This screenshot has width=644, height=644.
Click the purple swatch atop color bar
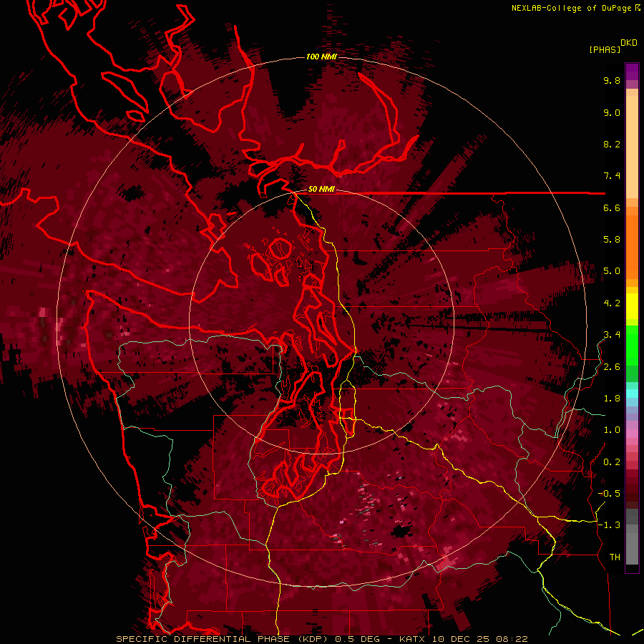632,72
